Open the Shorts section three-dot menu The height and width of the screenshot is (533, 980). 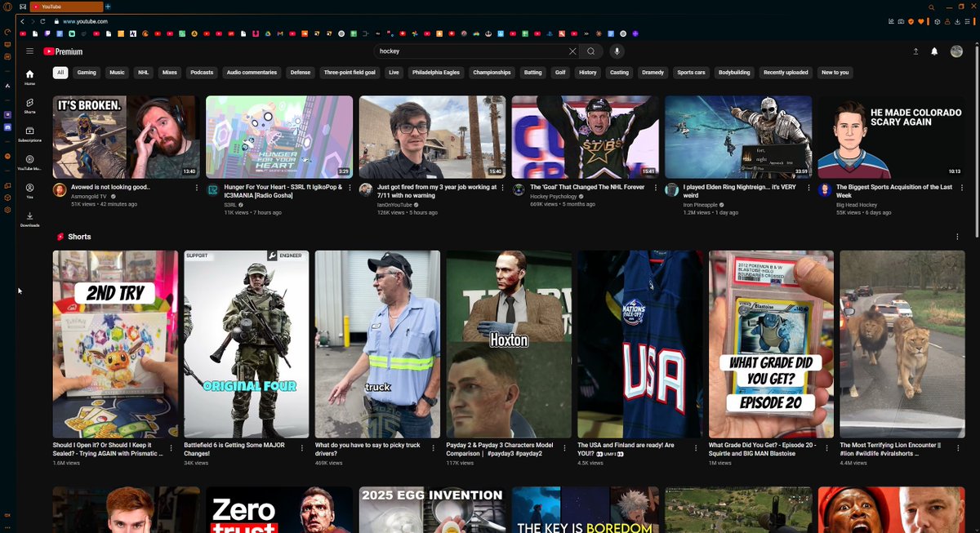pyautogui.click(x=957, y=237)
